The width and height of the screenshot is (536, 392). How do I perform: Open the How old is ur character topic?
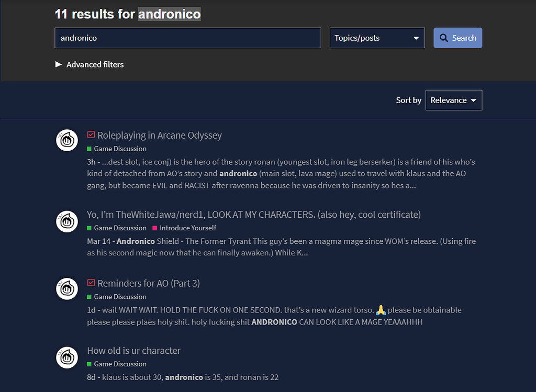pyautogui.click(x=133, y=351)
